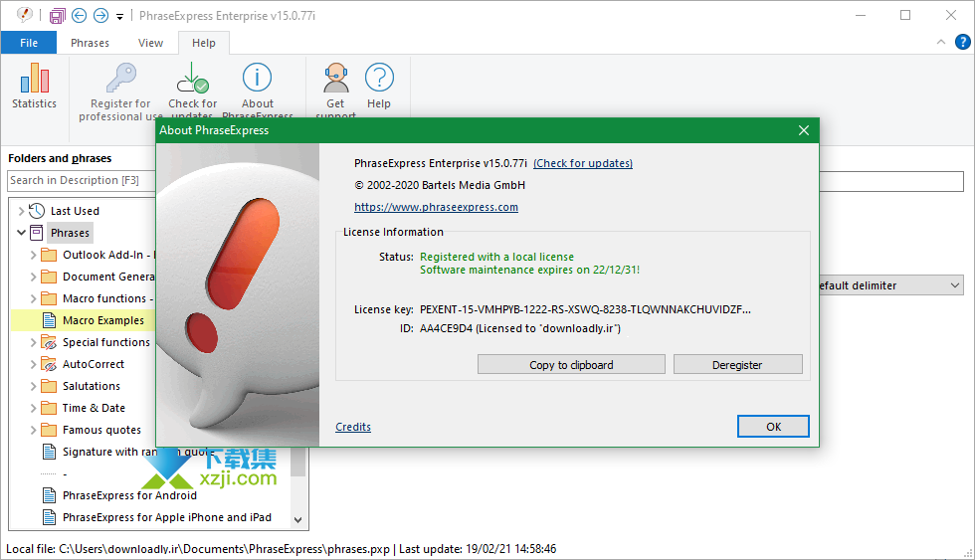
Task: Expand the Last Used tree node
Action: (x=21, y=211)
